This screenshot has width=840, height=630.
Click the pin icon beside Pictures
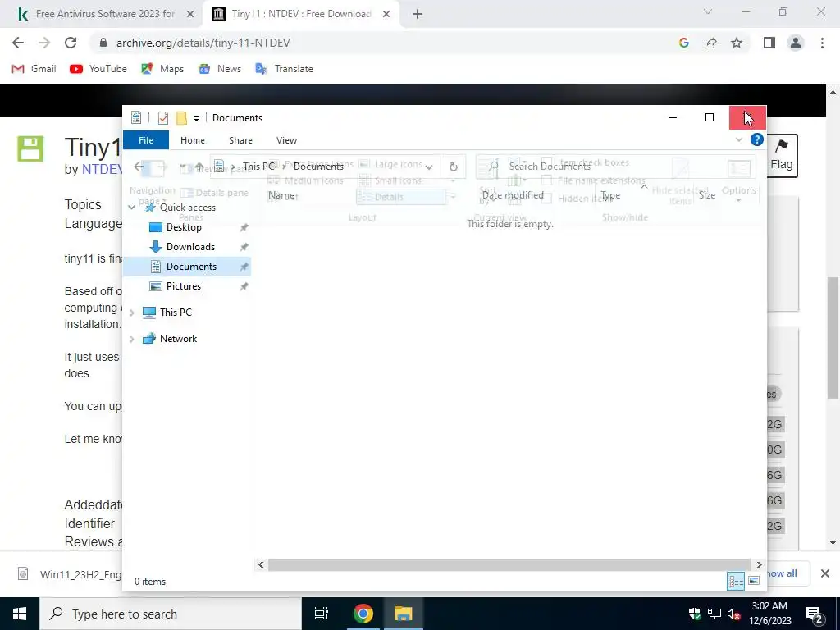[244, 286]
